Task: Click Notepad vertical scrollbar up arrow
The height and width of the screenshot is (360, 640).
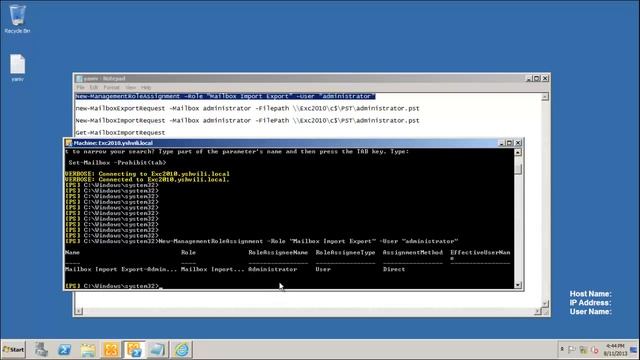Action: (x=545, y=97)
